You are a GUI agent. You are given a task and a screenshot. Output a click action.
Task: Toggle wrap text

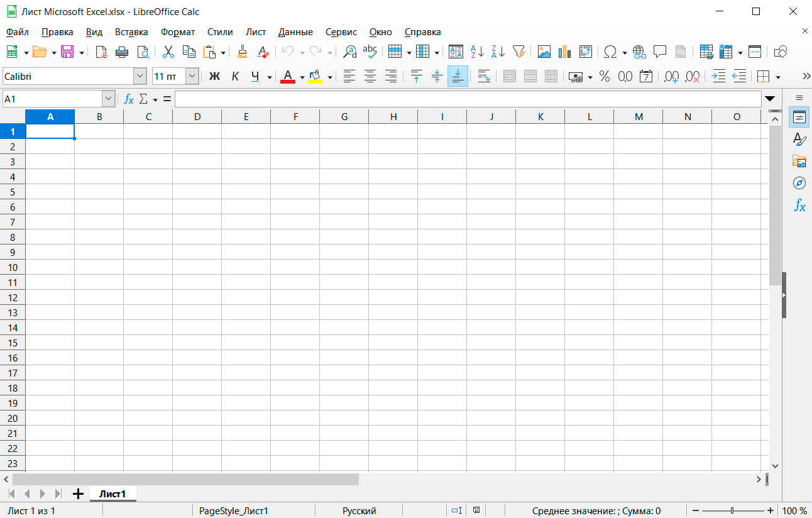(484, 77)
